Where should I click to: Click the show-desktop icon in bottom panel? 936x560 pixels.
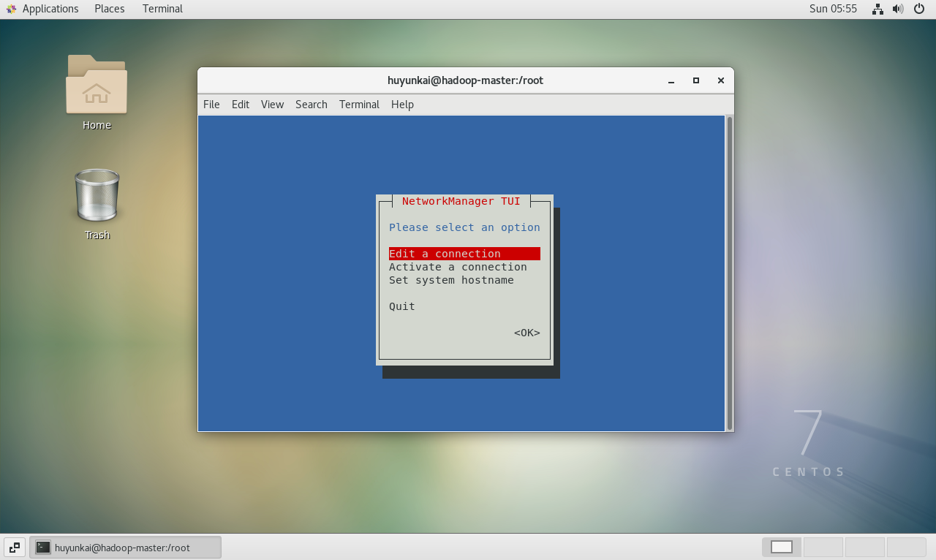[x=15, y=547]
